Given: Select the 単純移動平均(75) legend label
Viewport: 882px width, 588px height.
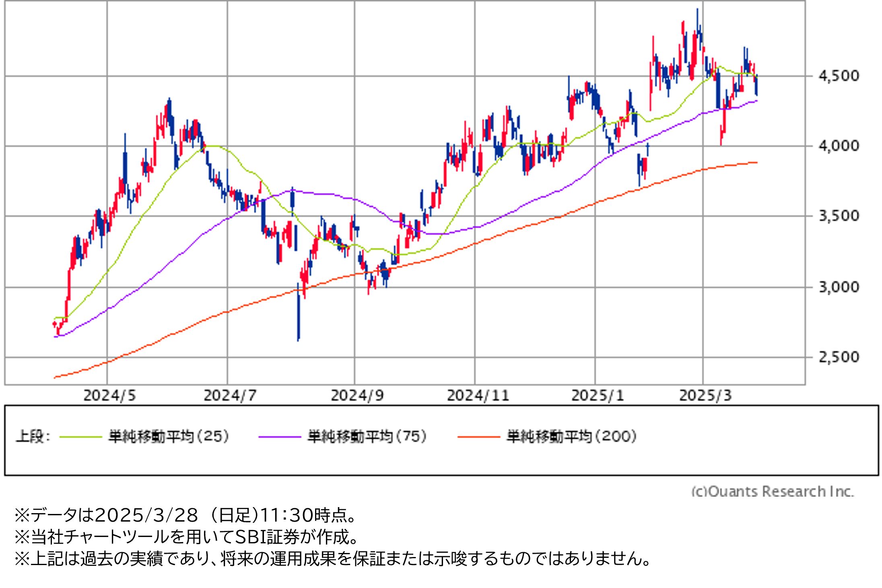Looking at the screenshot, I should tap(367, 436).
